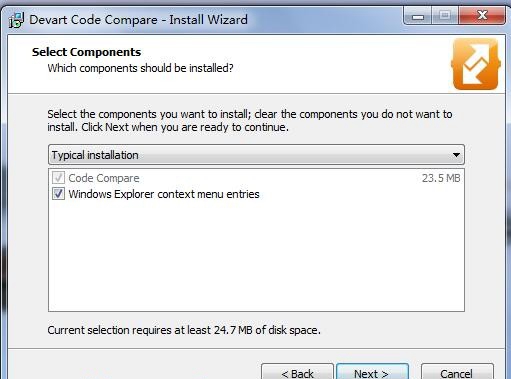Close the Install Wizard window
Screen dimensions: 511x379
click(x=482, y=15)
